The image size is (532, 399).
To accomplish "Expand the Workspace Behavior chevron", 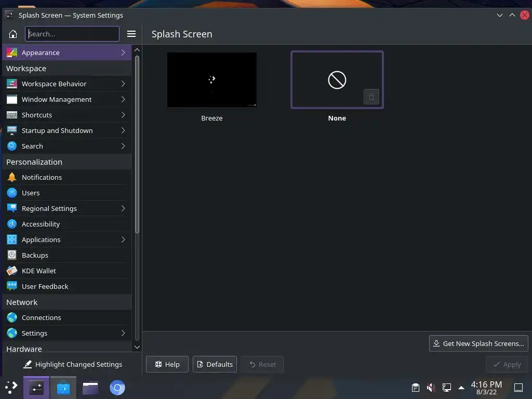I will point(123,84).
